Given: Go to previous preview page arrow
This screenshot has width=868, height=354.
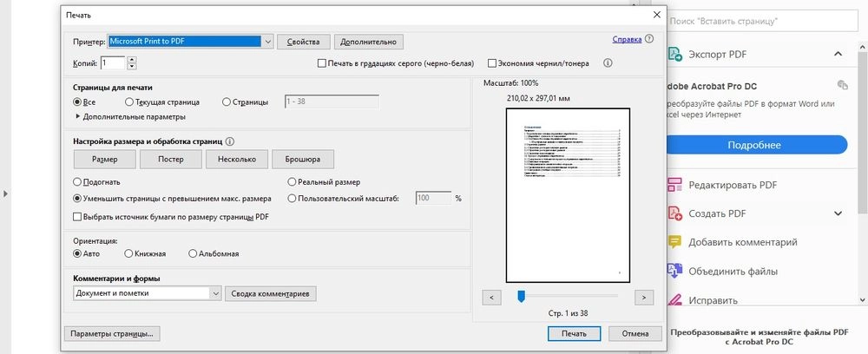Looking at the screenshot, I should [491, 298].
